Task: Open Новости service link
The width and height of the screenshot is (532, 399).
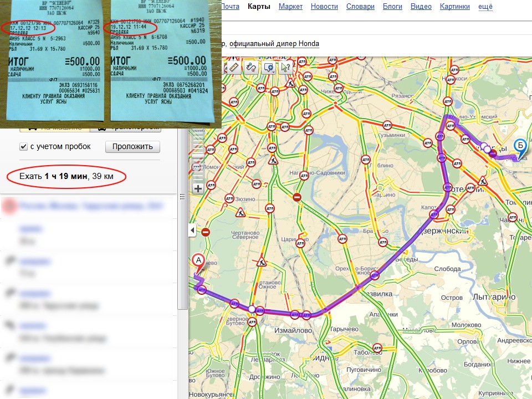Action: (324, 7)
